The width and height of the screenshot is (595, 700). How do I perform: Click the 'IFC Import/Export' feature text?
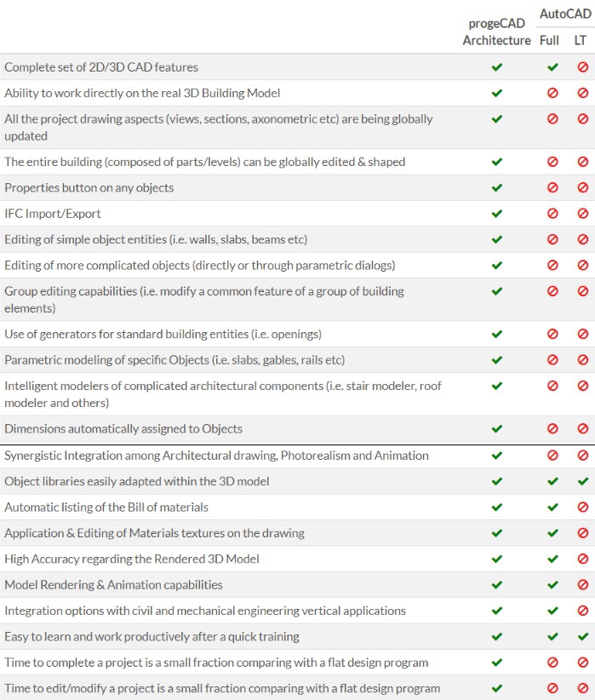pos(53,214)
